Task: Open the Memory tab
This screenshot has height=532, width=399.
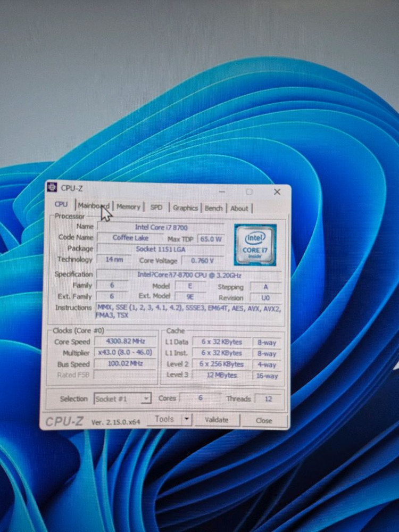Action: [x=128, y=207]
